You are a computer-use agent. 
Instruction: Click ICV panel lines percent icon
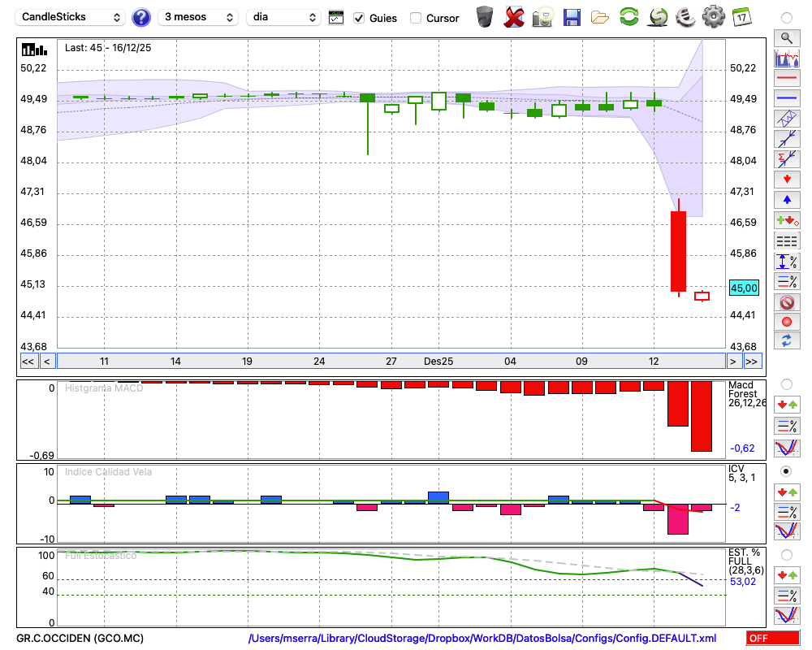click(787, 512)
